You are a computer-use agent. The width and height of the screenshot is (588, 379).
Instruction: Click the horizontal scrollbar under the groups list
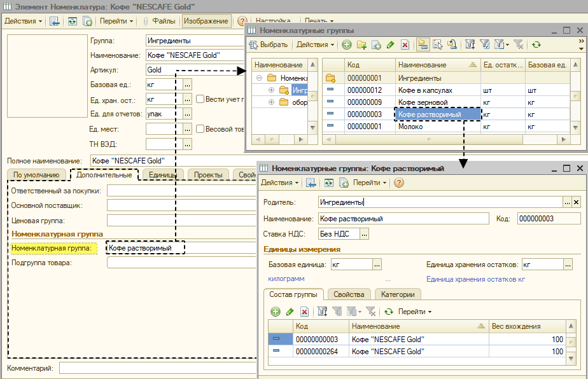[447, 139]
